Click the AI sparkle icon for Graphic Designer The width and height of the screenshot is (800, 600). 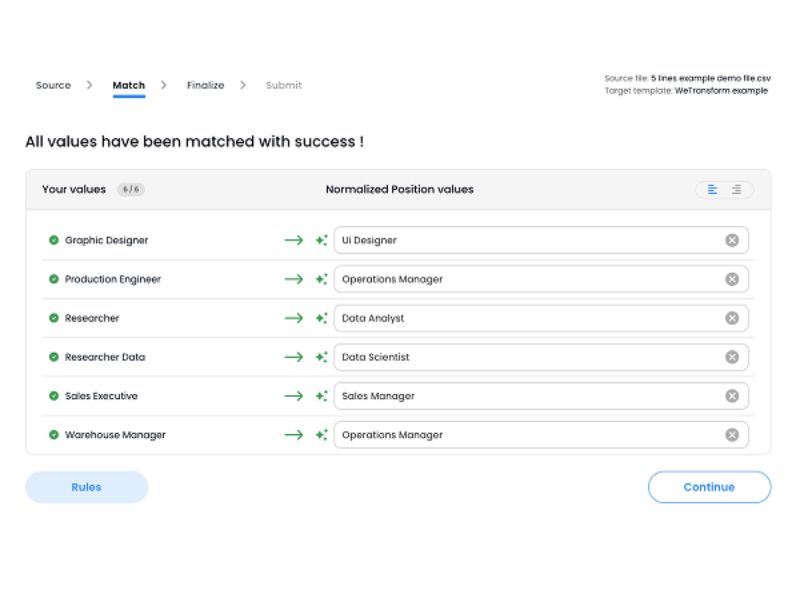321,240
